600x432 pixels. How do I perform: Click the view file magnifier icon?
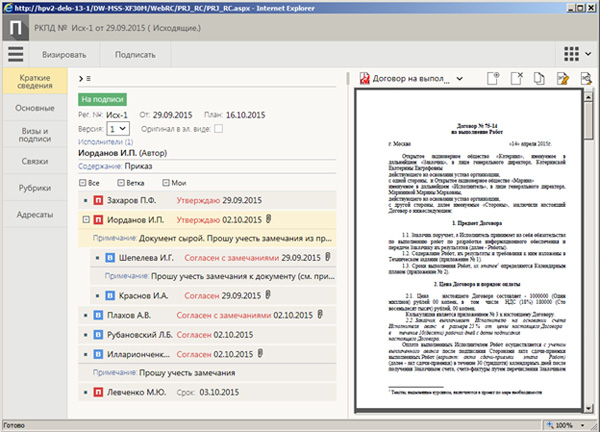pos(586,78)
